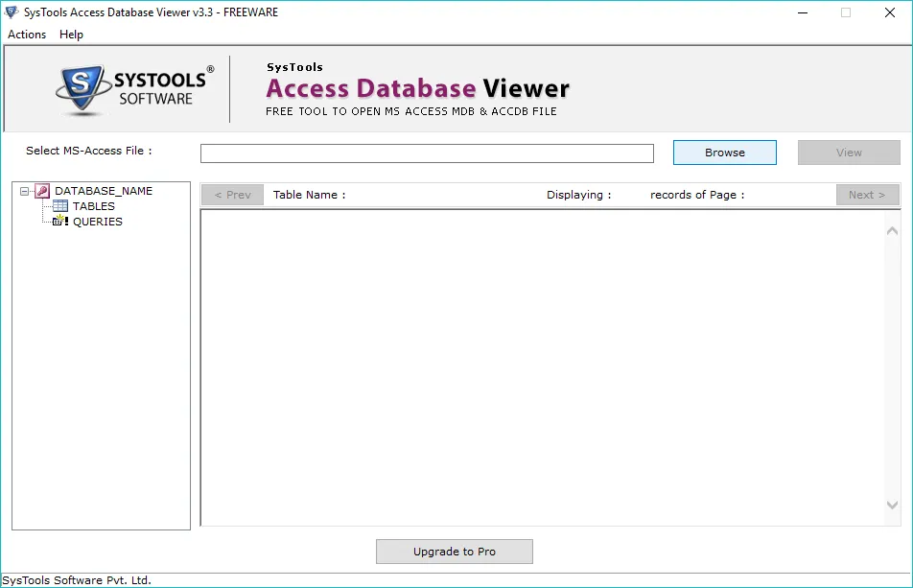This screenshot has height=588, width=913.
Task: Focus the Select MS-Access File path field
Action: [427, 153]
